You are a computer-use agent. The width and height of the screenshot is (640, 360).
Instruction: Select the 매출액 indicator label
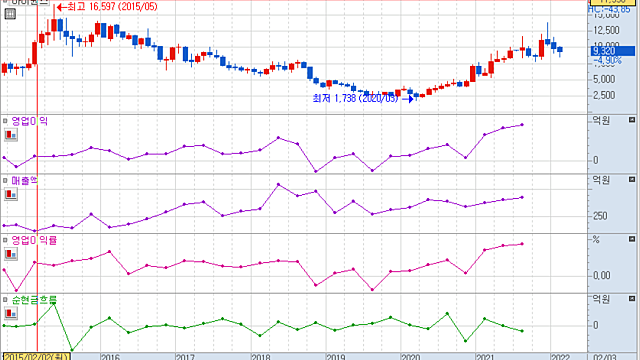tap(24, 181)
